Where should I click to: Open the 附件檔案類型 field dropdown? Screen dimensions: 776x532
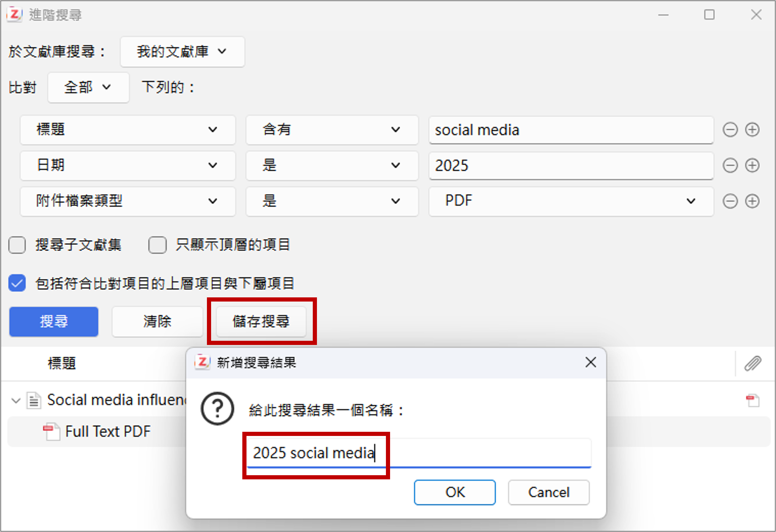point(128,201)
